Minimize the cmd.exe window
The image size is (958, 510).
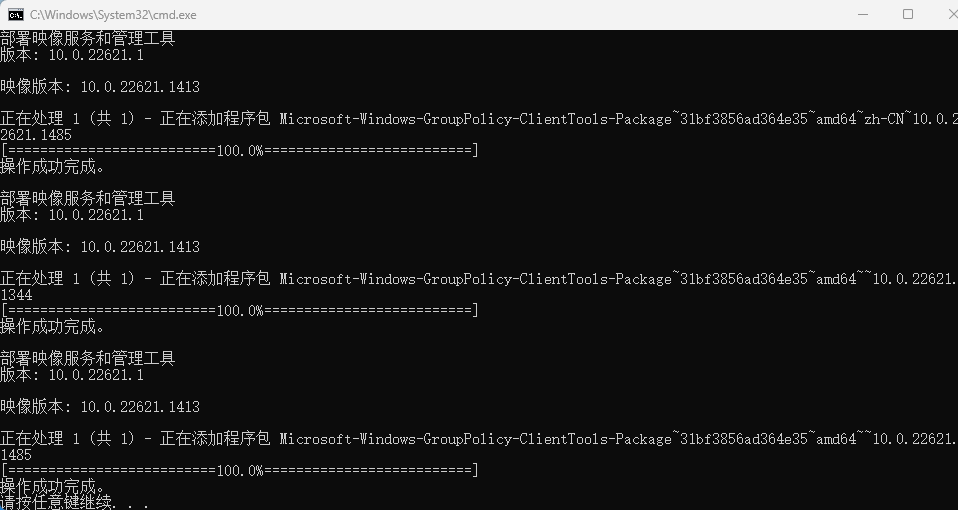click(863, 15)
